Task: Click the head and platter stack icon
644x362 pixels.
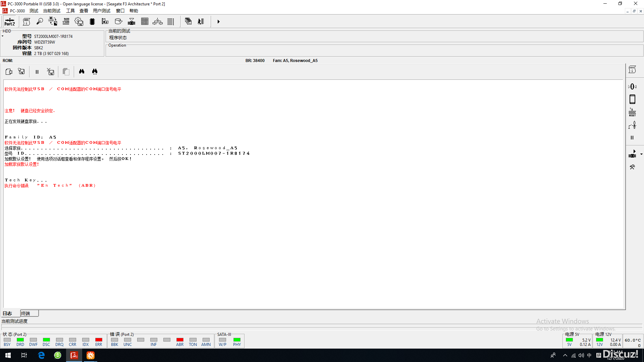Action: (x=131, y=22)
